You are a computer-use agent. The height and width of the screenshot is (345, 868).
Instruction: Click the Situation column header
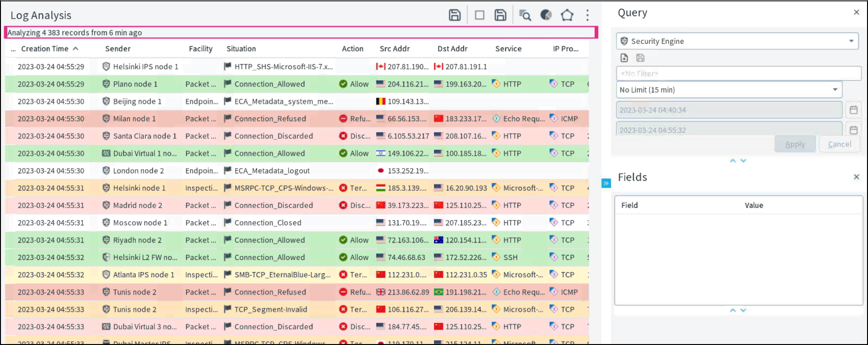241,48
